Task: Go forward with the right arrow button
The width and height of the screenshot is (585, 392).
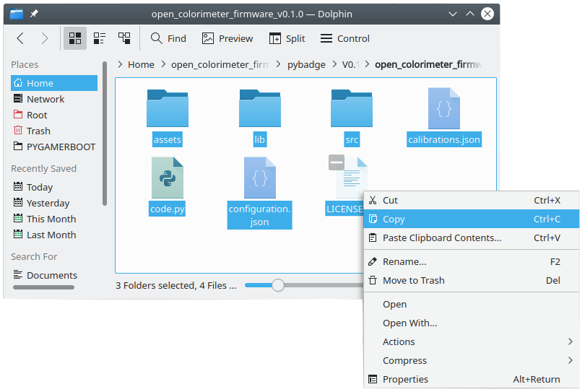Action: pos(44,38)
